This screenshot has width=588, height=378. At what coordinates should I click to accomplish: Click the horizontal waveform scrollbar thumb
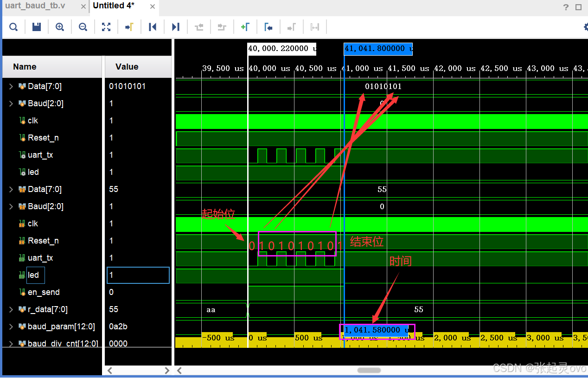(x=369, y=370)
